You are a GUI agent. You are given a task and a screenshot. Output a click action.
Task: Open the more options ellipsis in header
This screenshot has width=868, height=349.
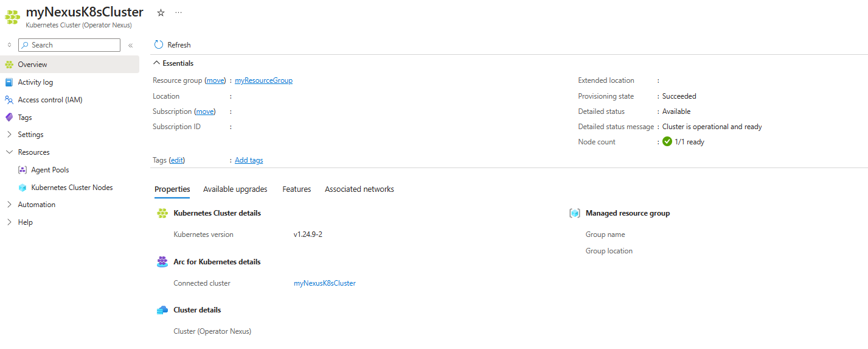(x=178, y=12)
